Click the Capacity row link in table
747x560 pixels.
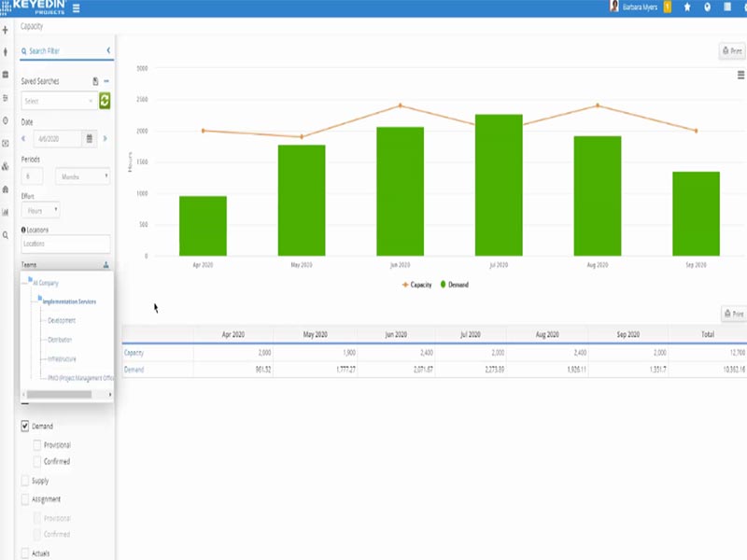[x=135, y=353]
